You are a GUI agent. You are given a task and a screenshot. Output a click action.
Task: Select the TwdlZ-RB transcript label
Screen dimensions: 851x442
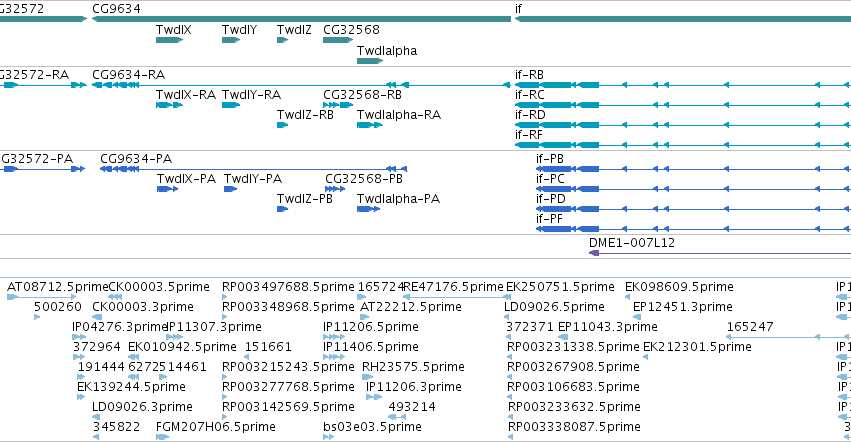pyautogui.click(x=305, y=115)
